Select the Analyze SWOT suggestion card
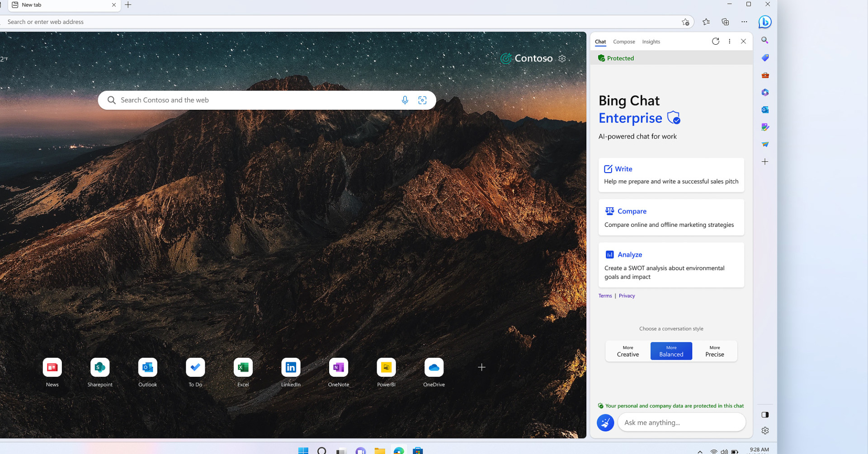The width and height of the screenshot is (868, 454). pos(671,265)
